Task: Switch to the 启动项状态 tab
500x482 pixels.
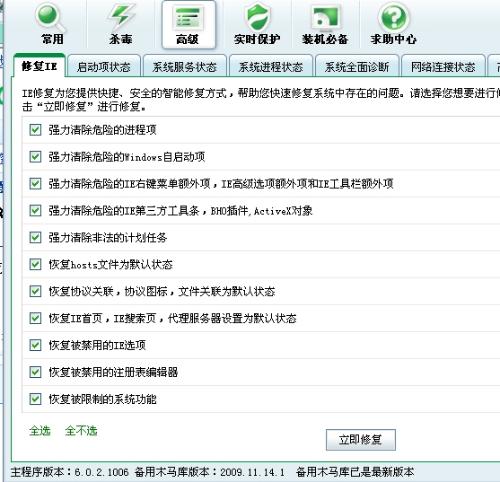Action: click(x=104, y=67)
